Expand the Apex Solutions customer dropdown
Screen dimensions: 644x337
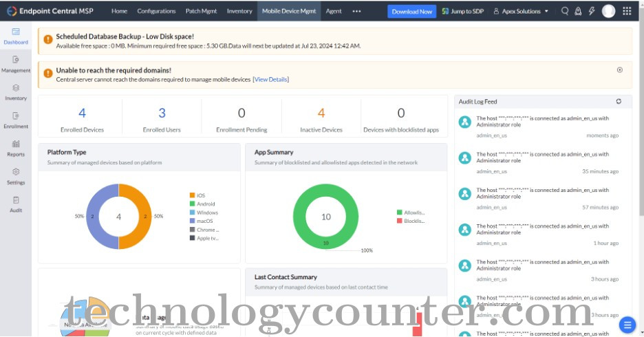[x=521, y=11]
